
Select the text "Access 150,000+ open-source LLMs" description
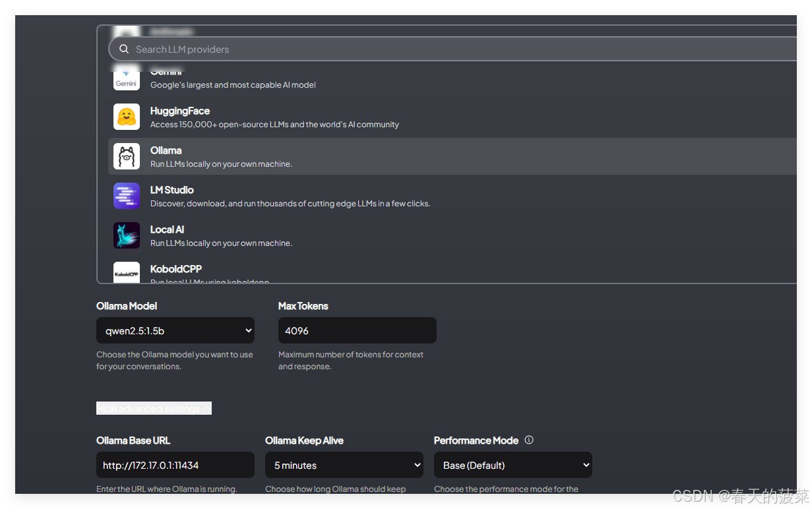pyautogui.click(x=274, y=125)
